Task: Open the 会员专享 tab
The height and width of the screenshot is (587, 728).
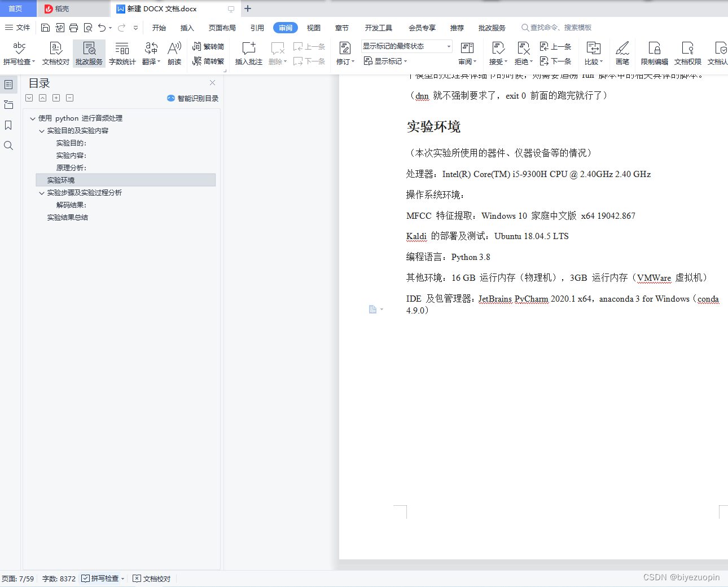Action: pyautogui.click(x=422, y=28)
